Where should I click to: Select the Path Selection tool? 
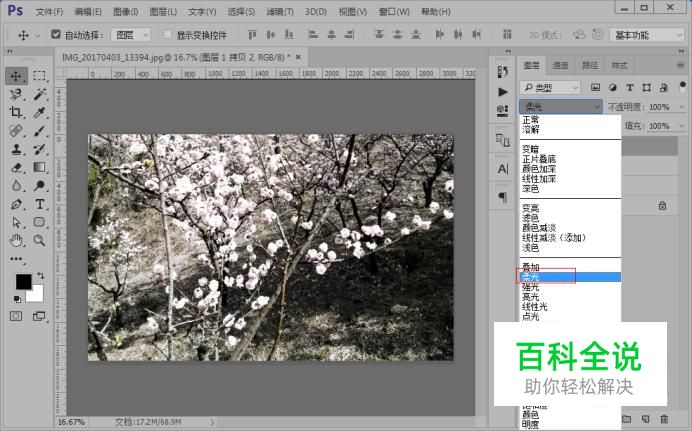click(x=16, y=222)
